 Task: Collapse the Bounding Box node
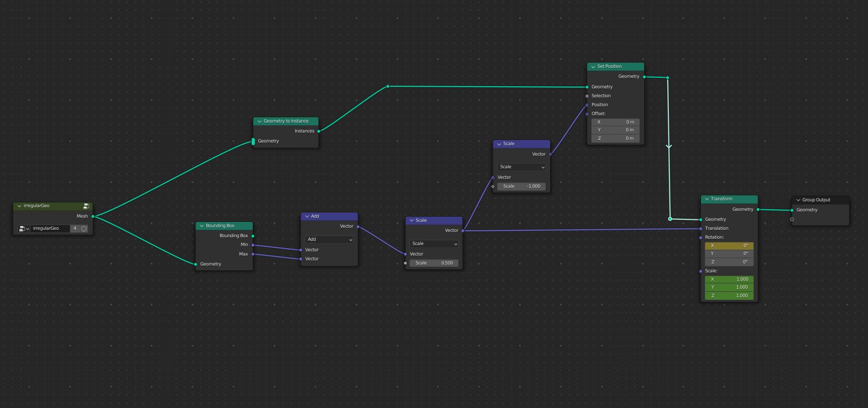click(x=202, y=226)
